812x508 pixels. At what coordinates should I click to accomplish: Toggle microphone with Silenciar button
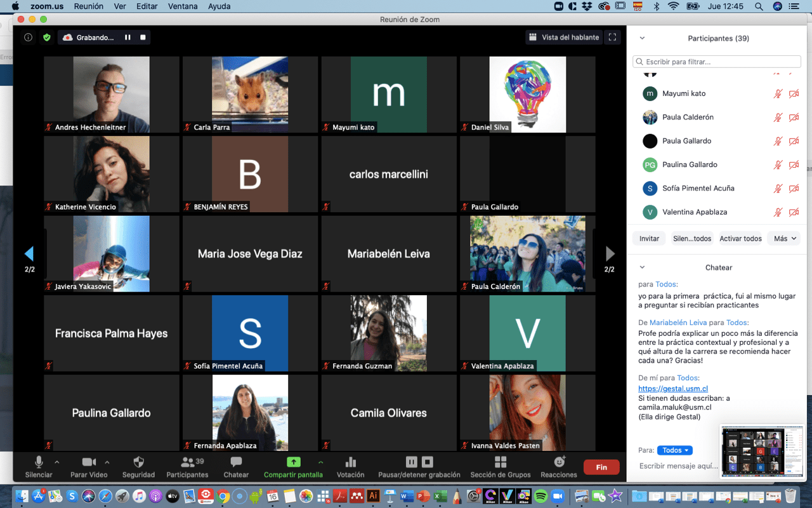pyautogui.click(x=39, y=462)
